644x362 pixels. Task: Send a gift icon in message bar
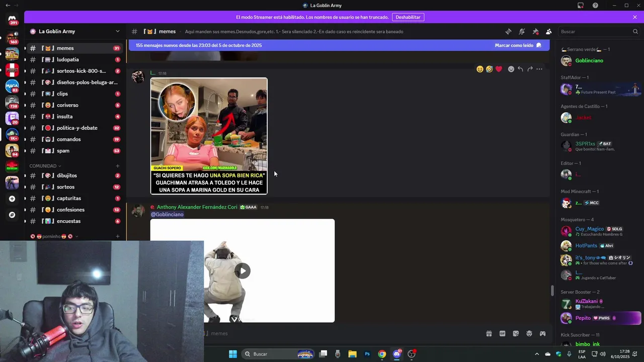[489, 333]
